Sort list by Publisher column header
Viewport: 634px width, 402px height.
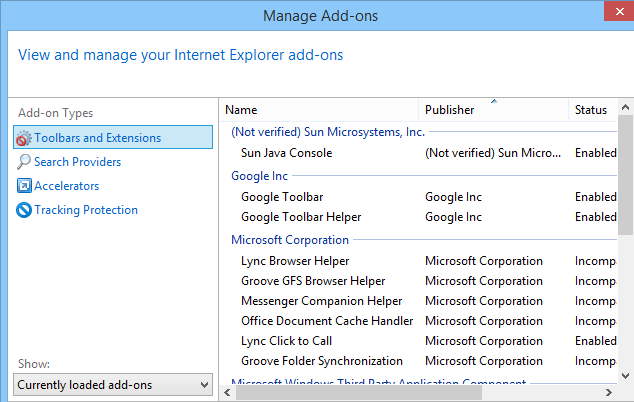coord(493,110)
